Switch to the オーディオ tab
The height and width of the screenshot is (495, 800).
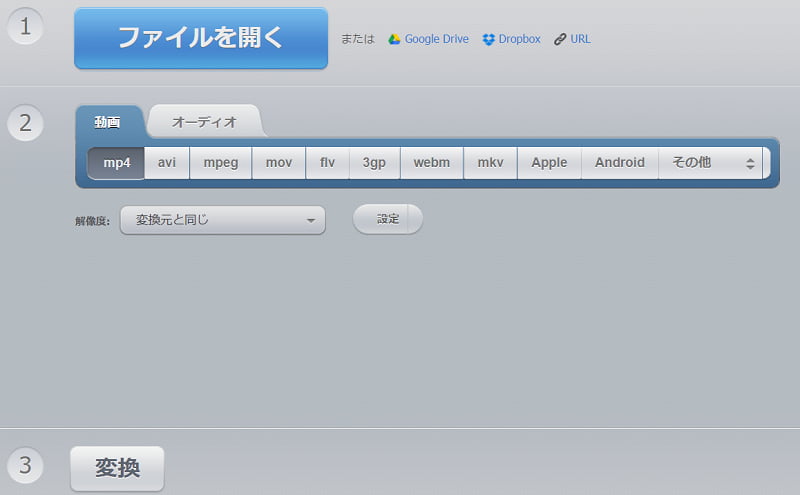coord(204,122)
